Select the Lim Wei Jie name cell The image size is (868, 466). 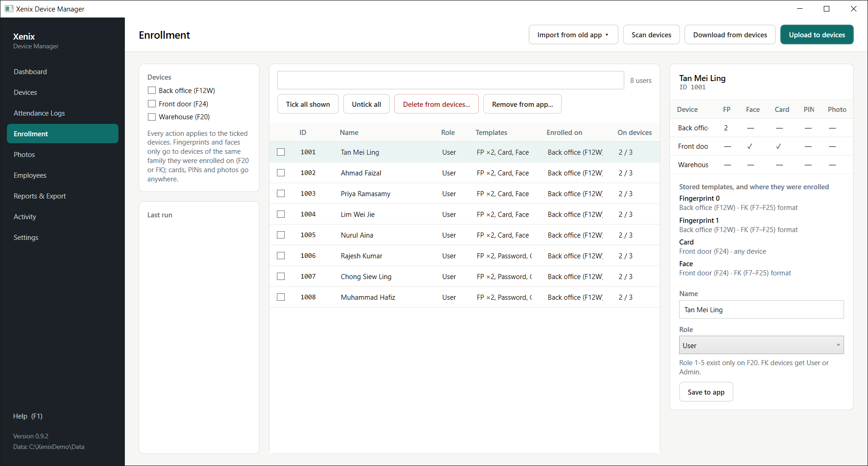(x=358, y=214)
